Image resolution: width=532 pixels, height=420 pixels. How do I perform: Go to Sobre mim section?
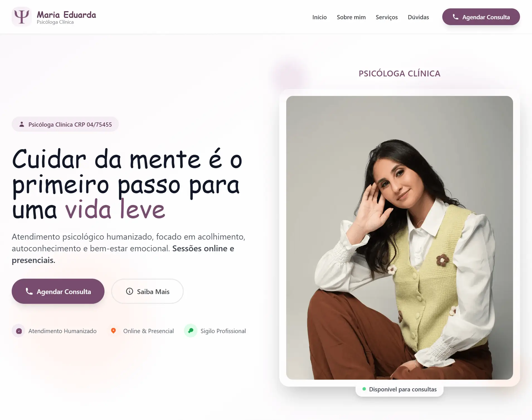tap(351, 17)
